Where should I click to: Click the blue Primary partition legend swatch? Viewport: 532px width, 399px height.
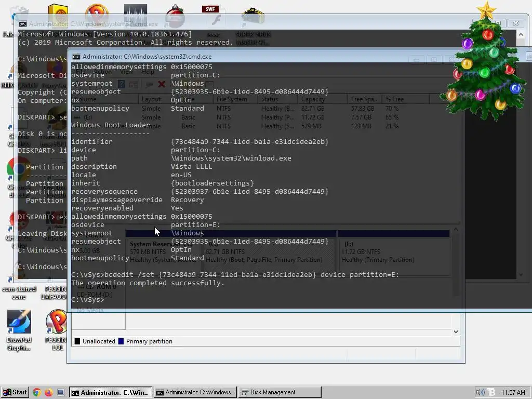click(x=121, y=341)
